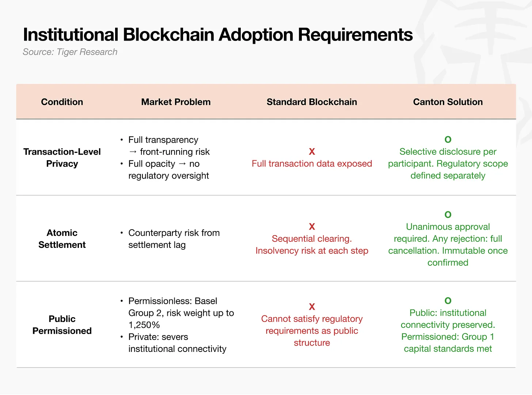This screenshot has height=395, width=532.
Task: Click 'Counterparty risk from settlement lag' bullet
Action: coord(170,239)
